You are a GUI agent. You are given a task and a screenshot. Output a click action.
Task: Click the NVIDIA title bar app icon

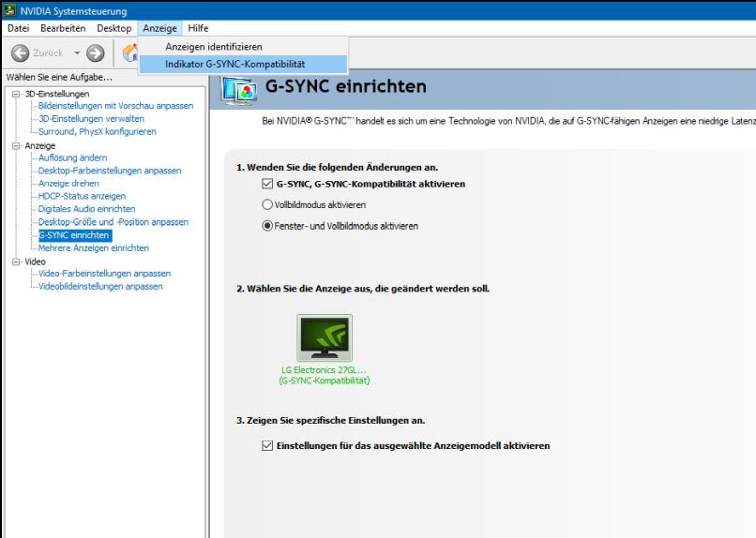point(9,10)
